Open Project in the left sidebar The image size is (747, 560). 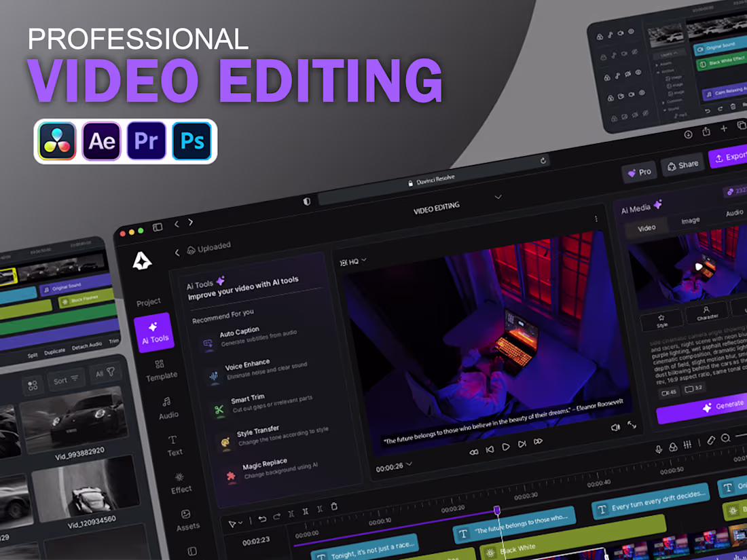click(149, 302)
